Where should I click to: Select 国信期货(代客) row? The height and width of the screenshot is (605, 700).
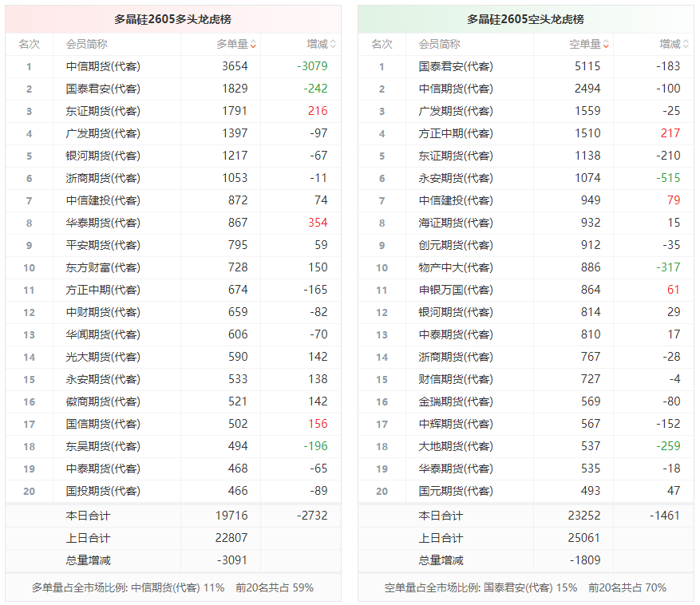click(x=173, y=424)
